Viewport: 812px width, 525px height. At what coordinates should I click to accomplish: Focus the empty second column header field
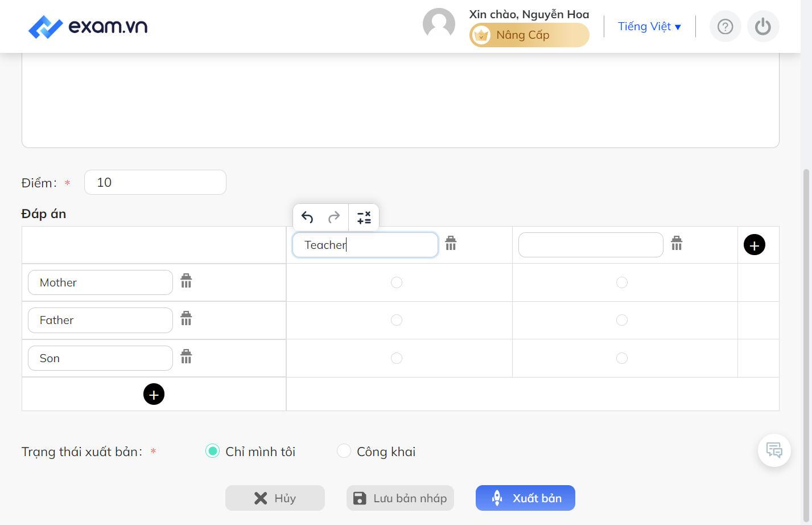pos(591,245)
